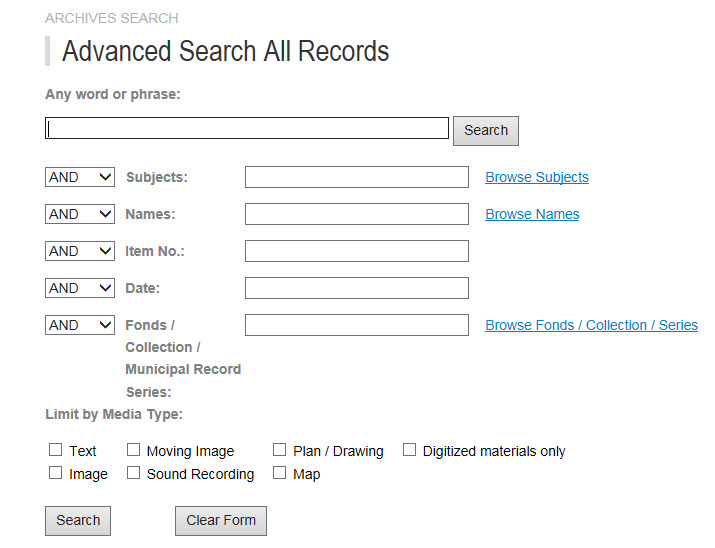
Task: Click the Any word or phrase input field
Action: [247, 129]
